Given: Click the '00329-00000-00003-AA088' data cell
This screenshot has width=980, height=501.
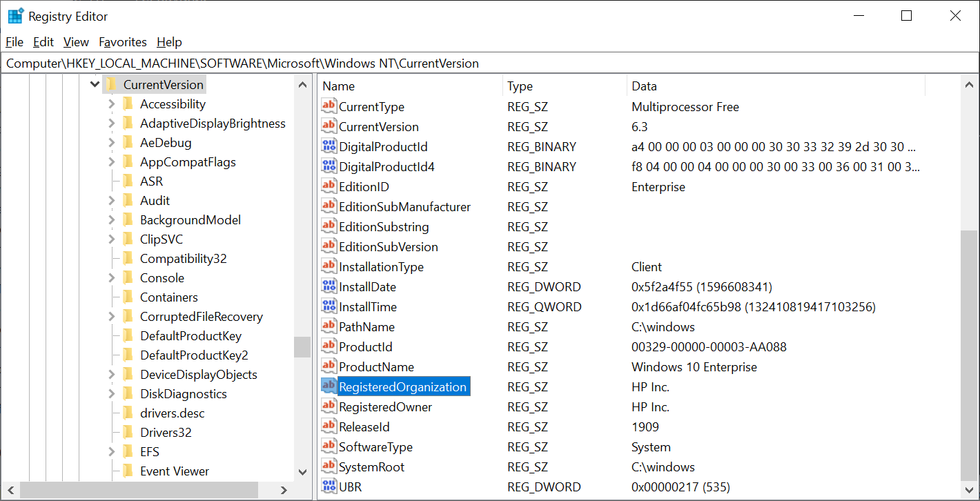Looking at the screenshot, I should 709,346.
